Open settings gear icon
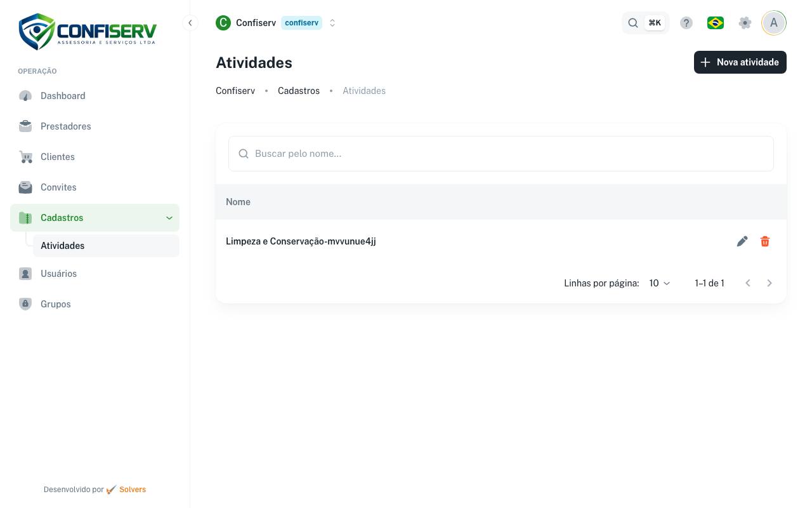 [745, 23]
